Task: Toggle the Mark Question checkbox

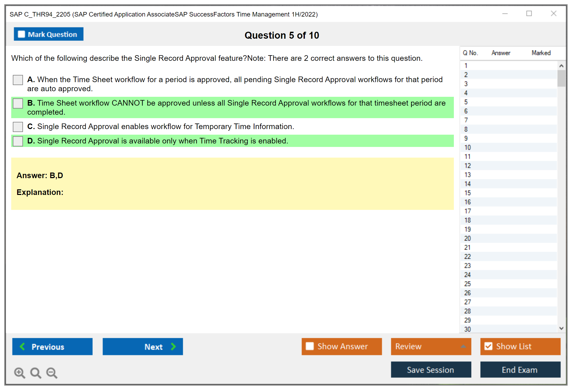Action: pos(21,34)
